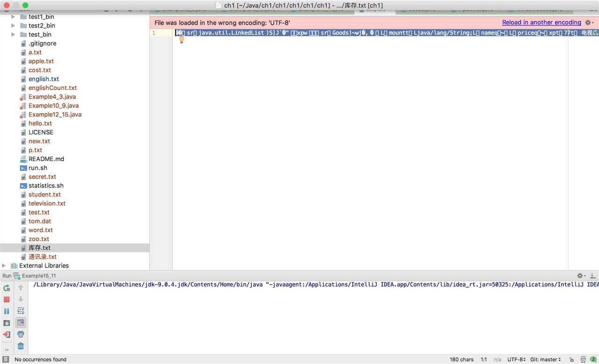Open tom.dat file
The image size is (599, 364).
(40, 221)
